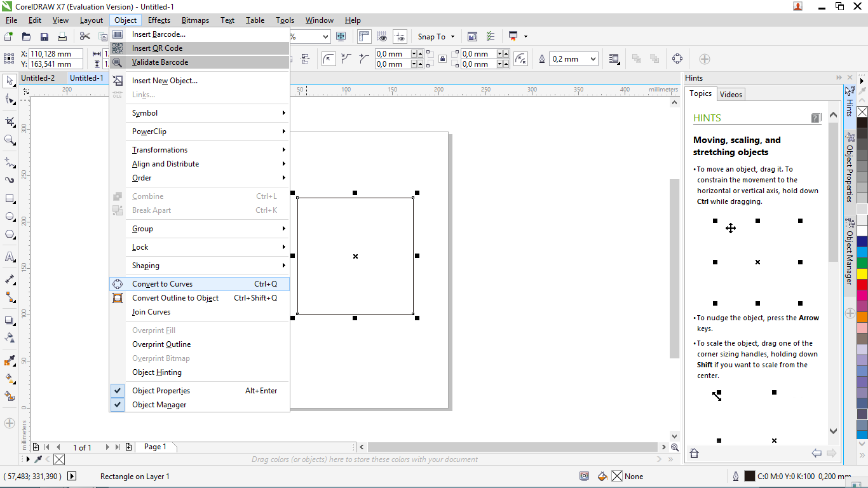868x488 pixels.
Task: Open the zoom level dropdown
Action: [x=325, y=37]
